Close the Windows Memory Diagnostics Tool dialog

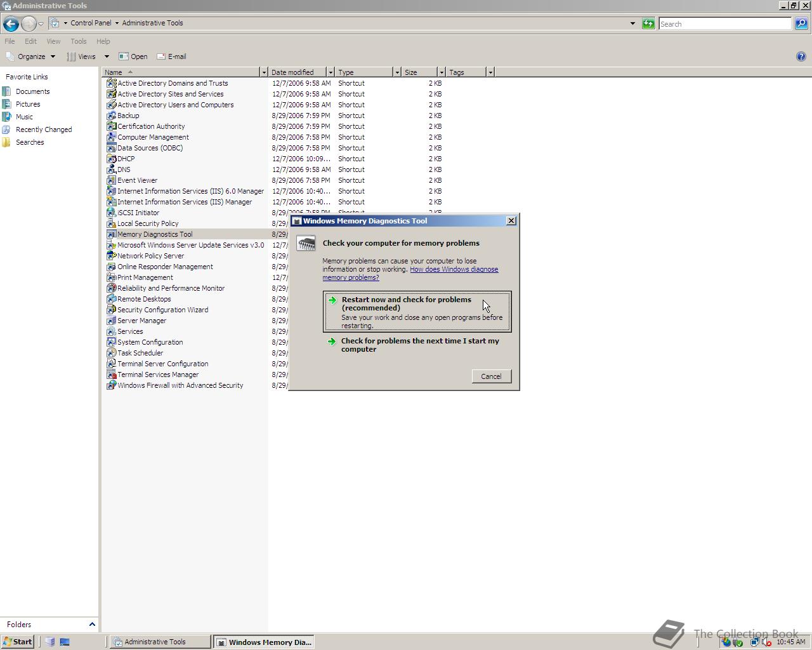tap(511, 221)
